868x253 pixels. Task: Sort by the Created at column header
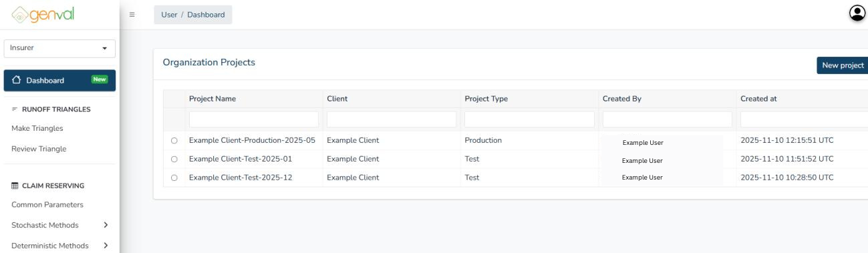pyautogui.click(x=758, y=99)
